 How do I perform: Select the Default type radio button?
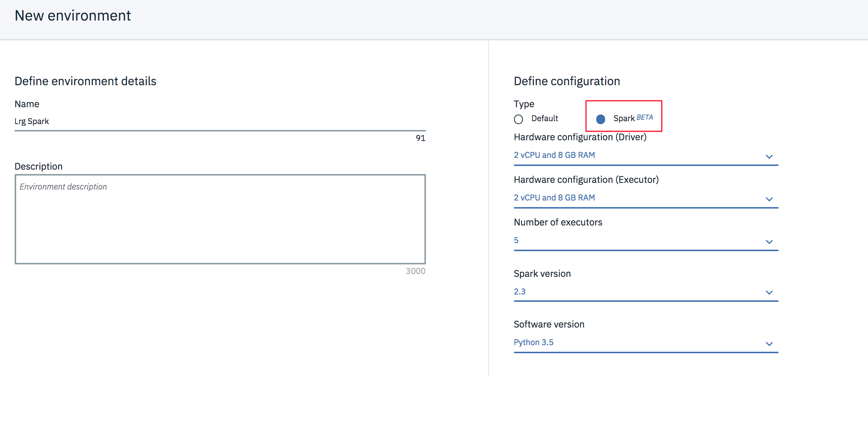(x=518, y=119)
